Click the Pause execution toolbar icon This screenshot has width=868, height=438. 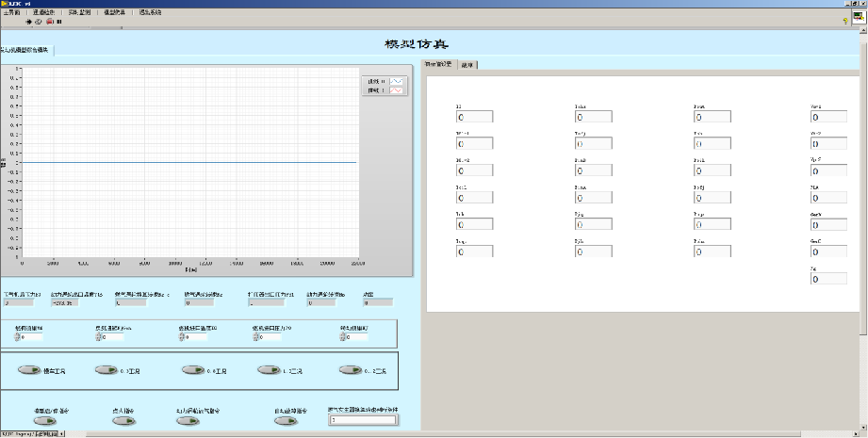click(60, 21)
